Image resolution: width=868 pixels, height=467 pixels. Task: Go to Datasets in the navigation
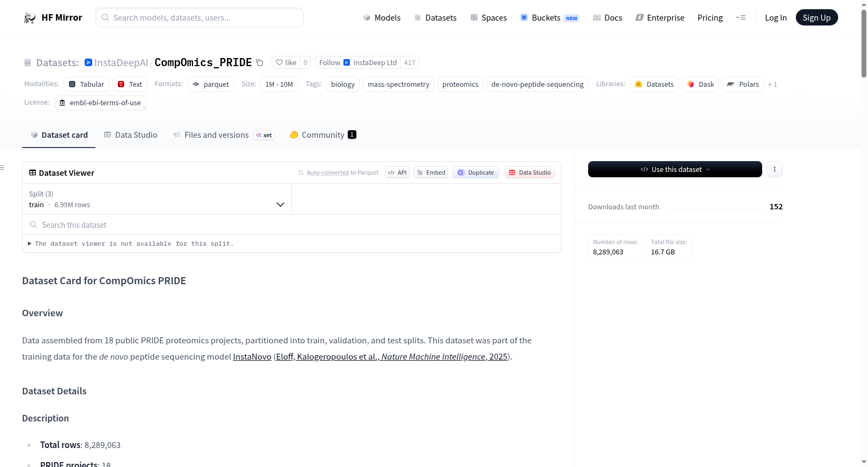tap(436, 17)
